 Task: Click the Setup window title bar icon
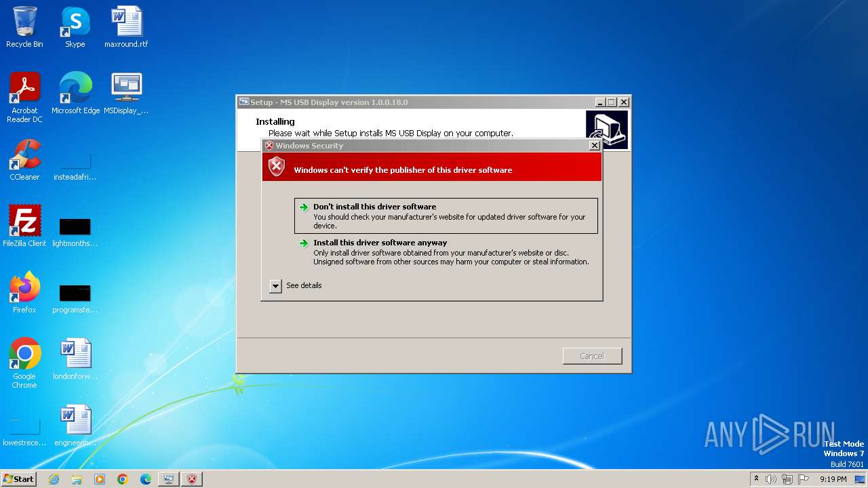[x=244, y=102]
